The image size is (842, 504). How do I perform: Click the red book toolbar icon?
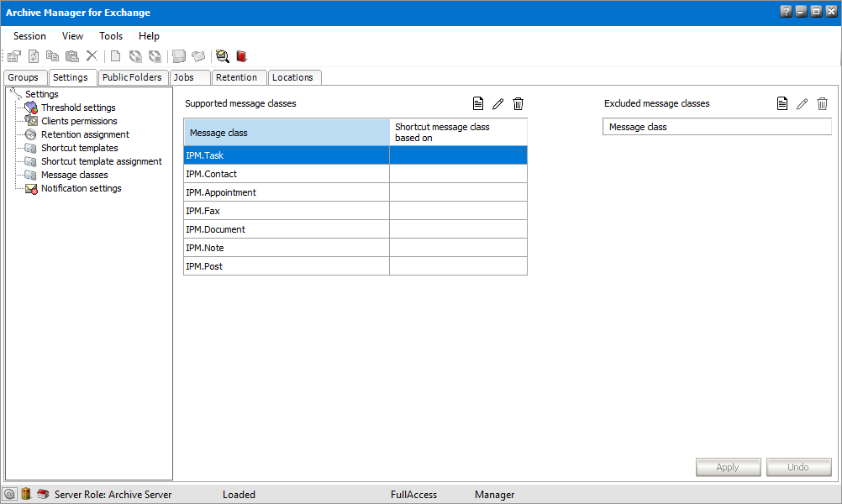pos(242,55)
